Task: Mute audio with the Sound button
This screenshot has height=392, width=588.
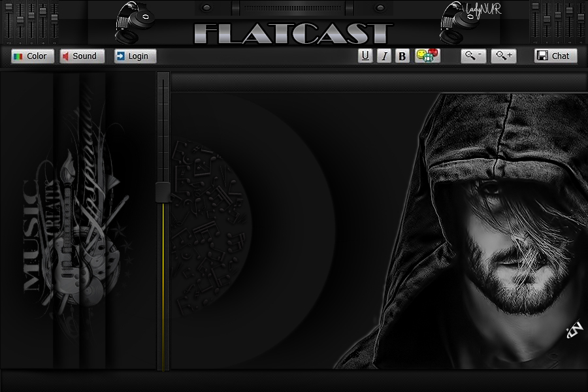Action: tap(82, 56)
